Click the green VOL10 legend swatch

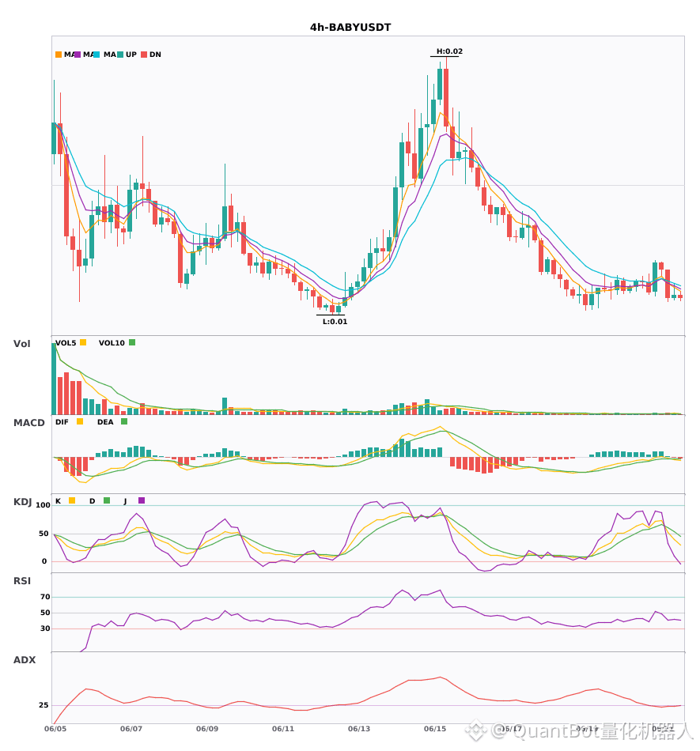132,342
